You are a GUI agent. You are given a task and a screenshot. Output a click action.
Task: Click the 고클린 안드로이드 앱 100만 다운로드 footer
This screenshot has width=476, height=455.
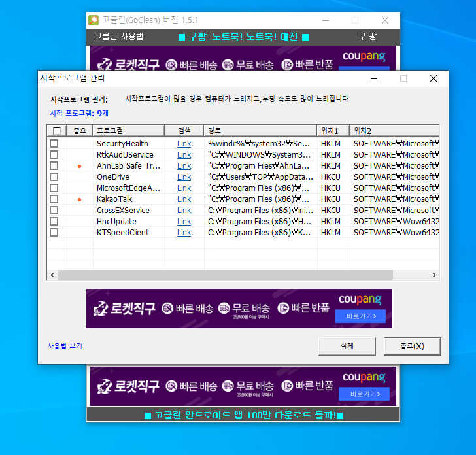pyautogui.click(x=244, y=415)
